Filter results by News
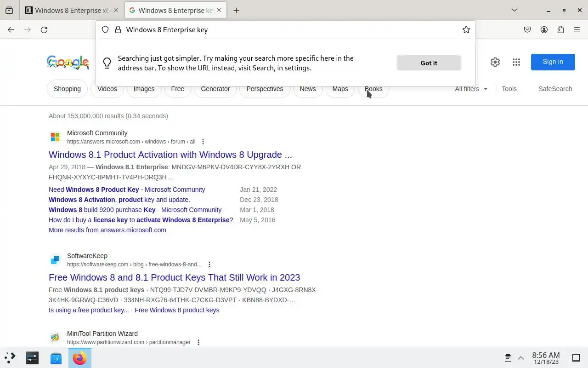 click(x=308, y=89)
